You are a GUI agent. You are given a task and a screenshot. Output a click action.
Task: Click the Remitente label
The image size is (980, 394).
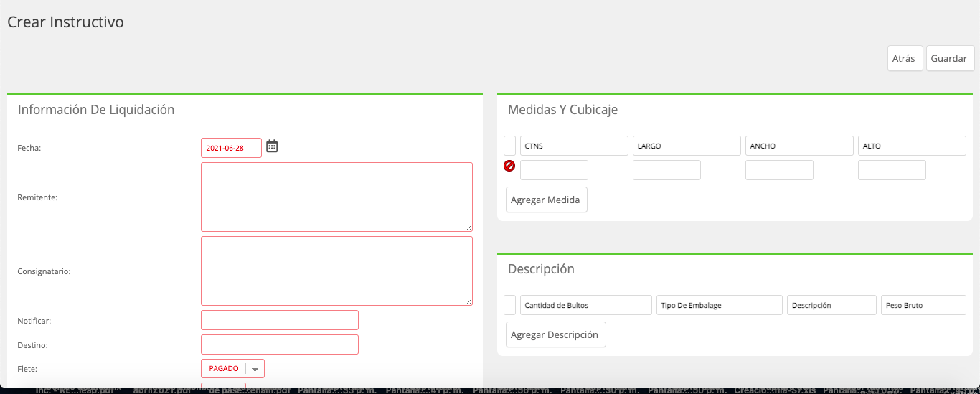click(x=37, y=197)
